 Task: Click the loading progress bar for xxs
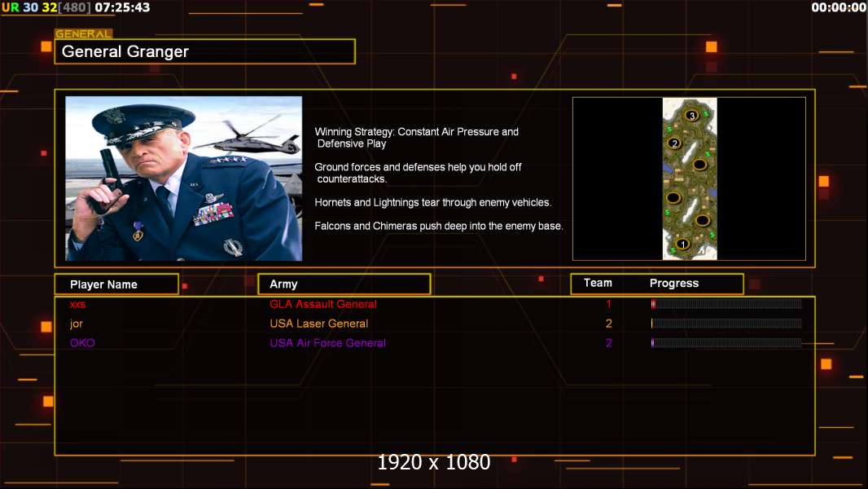[726, 303]
